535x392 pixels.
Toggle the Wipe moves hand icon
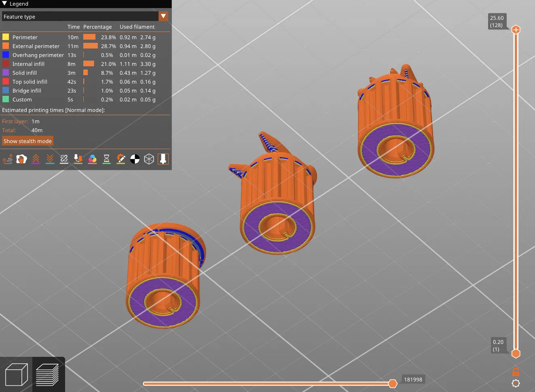coord(21,159)
